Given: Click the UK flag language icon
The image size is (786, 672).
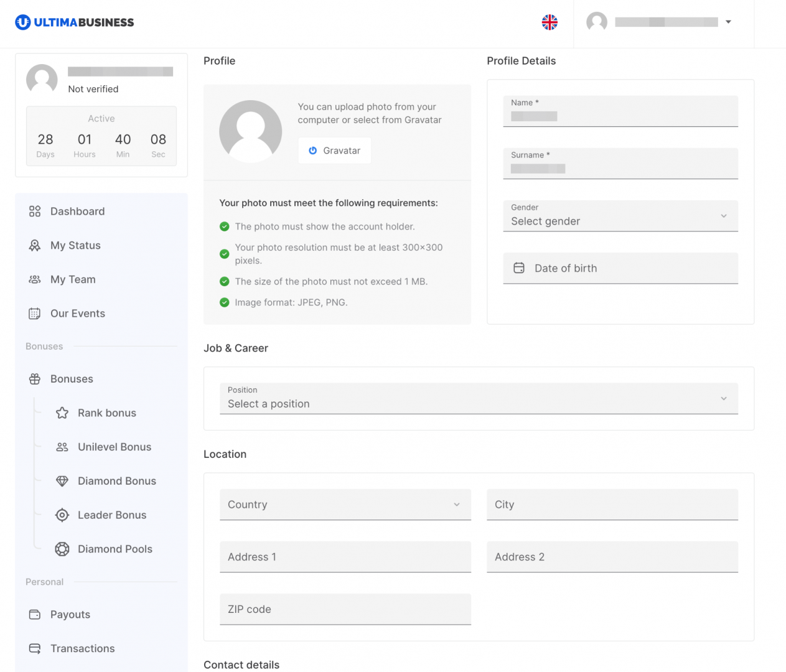Looking at the screenshot, I should tap(550, 22).
